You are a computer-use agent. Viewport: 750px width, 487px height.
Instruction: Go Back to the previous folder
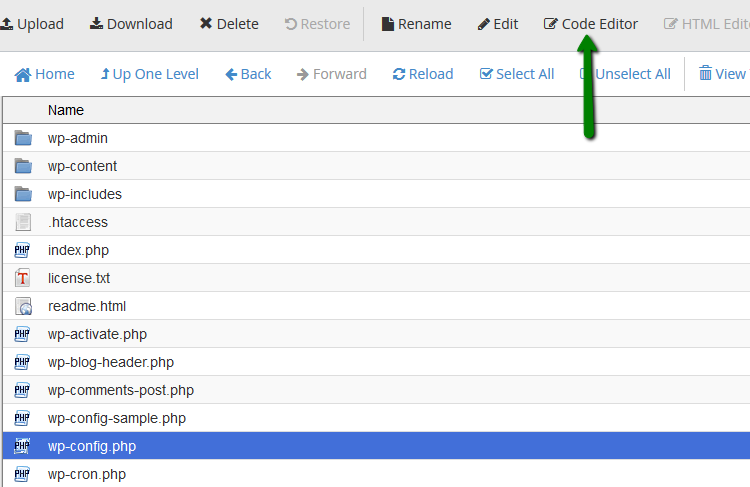click(x=248, y=74)
